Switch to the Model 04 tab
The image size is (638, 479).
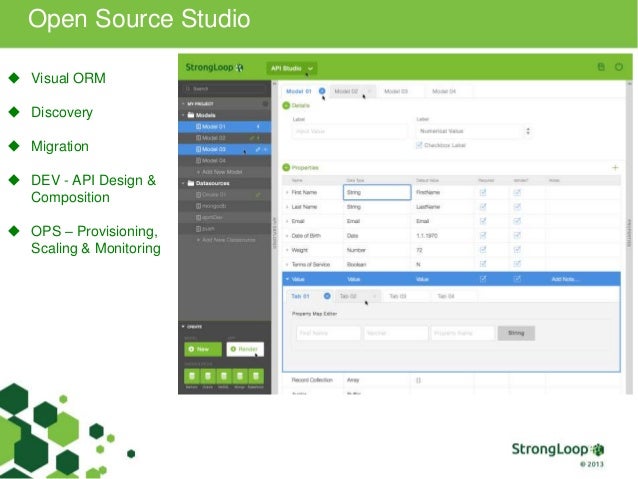(444, 91)
